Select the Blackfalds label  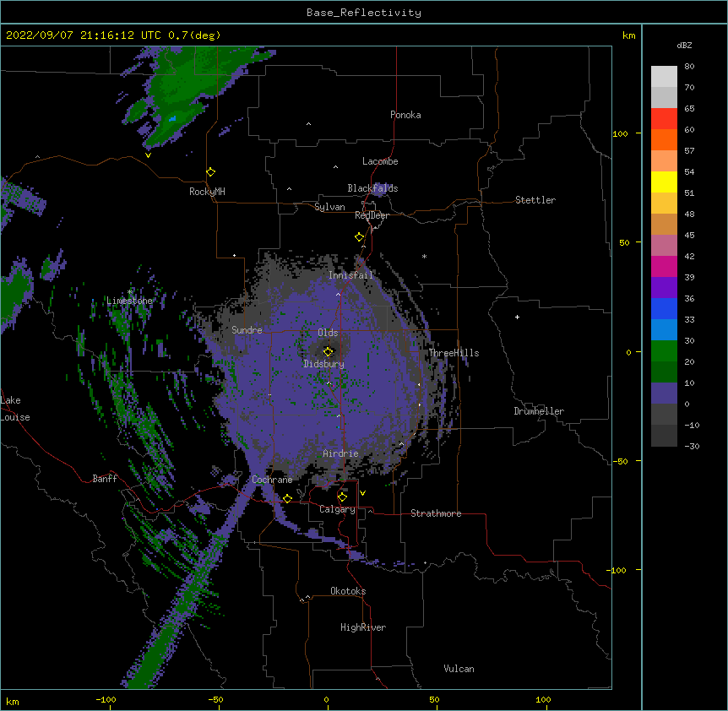(x=372, y=188)
